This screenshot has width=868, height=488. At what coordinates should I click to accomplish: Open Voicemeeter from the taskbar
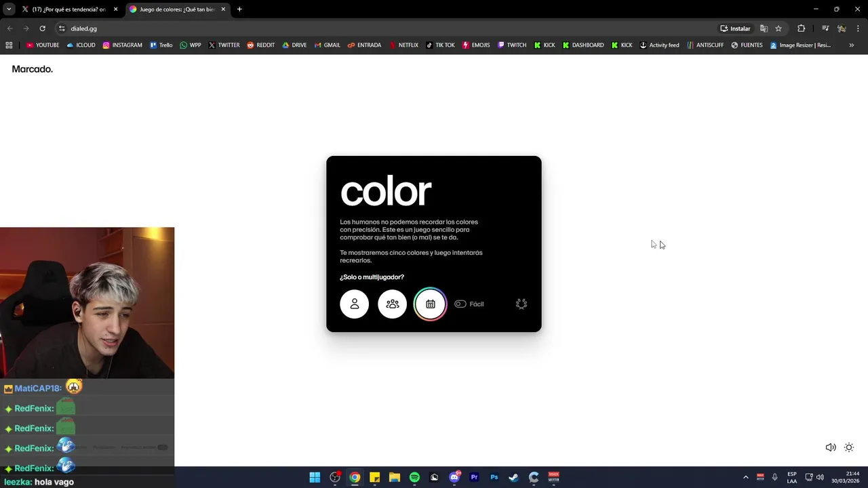(553, 477)
